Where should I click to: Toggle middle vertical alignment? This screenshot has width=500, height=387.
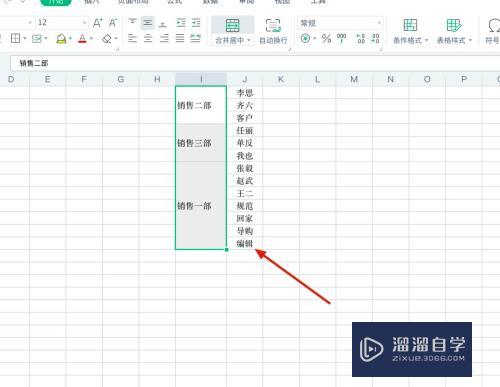(147, 23)
